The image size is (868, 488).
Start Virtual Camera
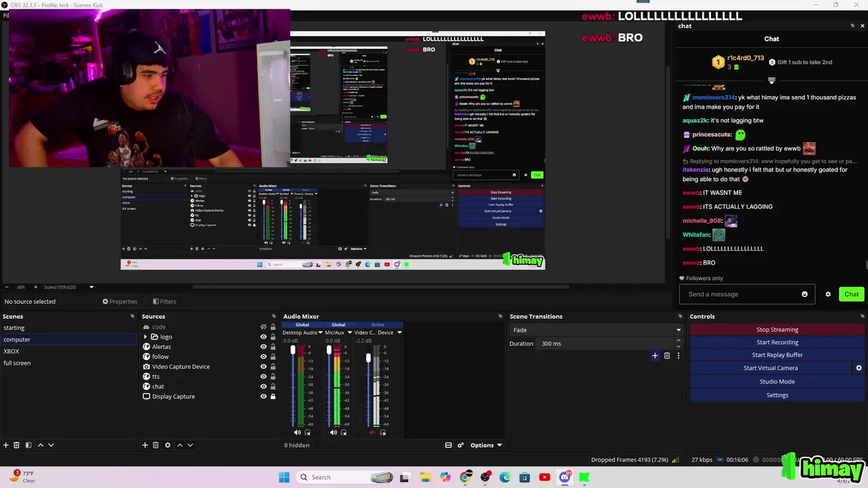770,368
